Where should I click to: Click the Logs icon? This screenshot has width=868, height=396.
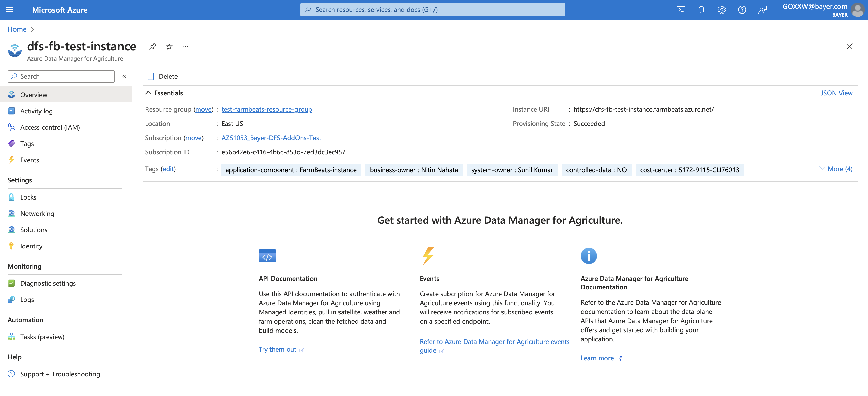(11, 300)
